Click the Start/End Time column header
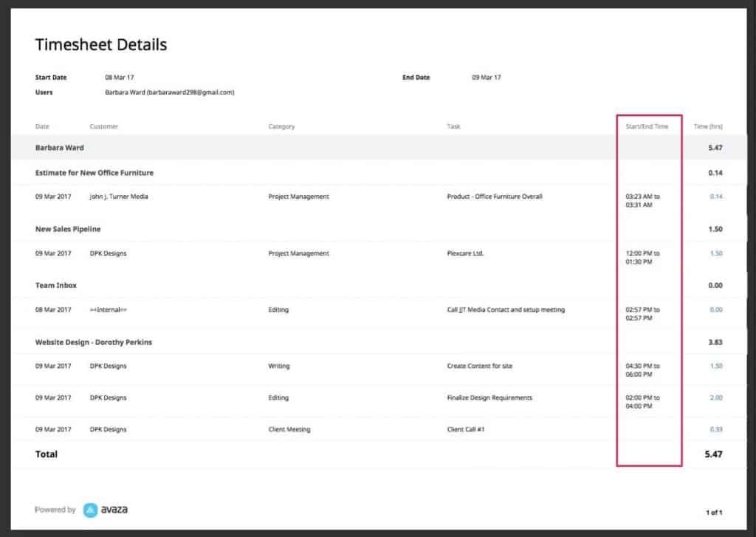This screenshot has height=537, width=756. click(647, 126)
